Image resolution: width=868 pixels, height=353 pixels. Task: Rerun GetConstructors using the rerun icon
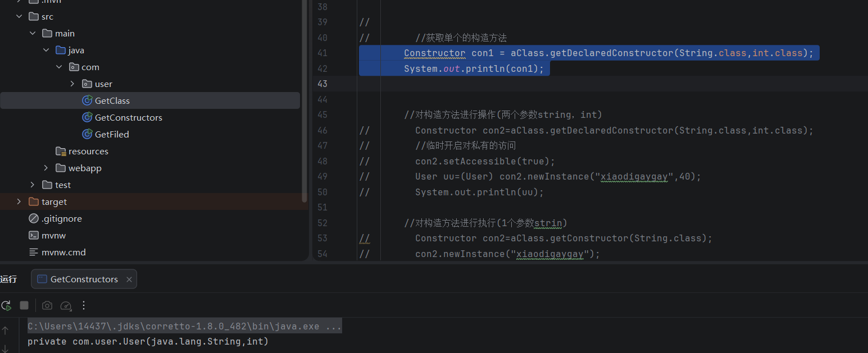[x=6, y=305]
